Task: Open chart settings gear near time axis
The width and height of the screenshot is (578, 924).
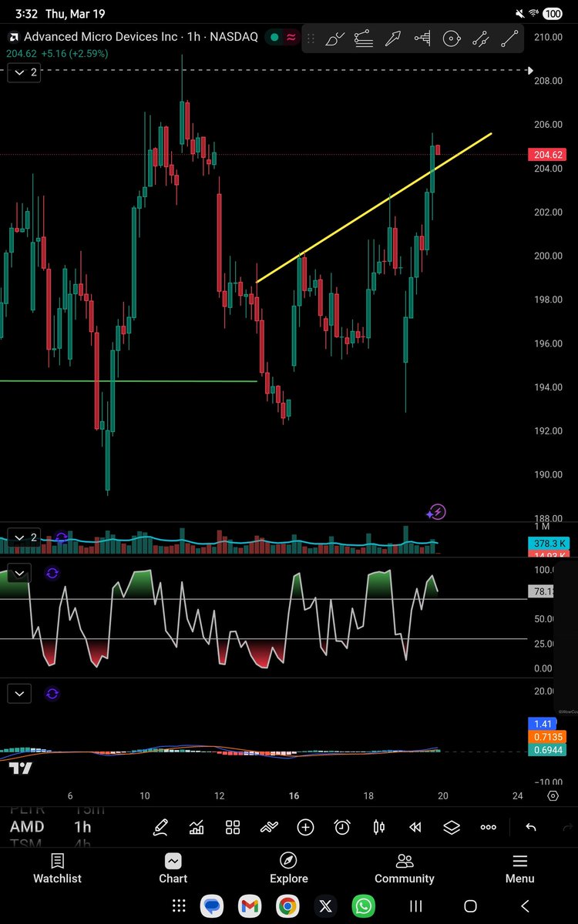Action: pyautogui.click(x=553, y=795)
